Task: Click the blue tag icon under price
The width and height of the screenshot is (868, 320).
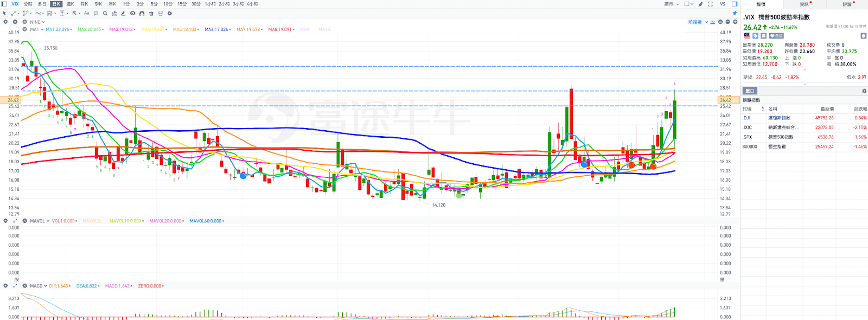Action: pyautogui.click(x=755, y=36)
